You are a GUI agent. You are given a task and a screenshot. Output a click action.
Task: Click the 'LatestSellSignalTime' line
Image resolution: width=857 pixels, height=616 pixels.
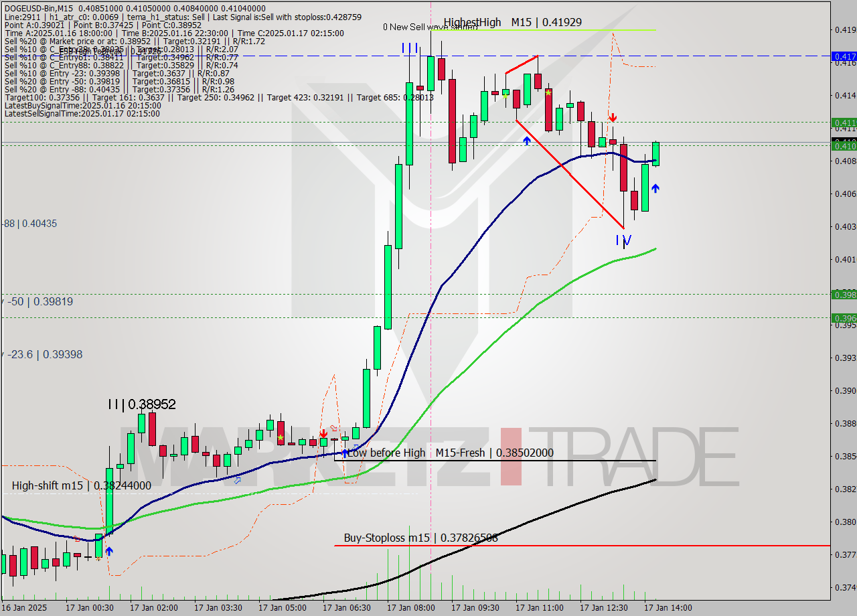[x=82, y=113]
